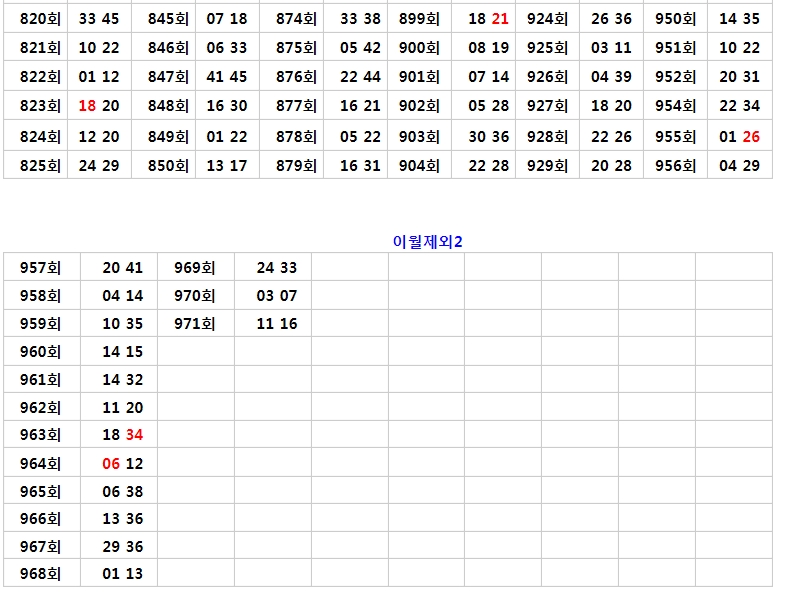Click red number 26 in 955회 row
This screenshot has height=604, width=794.
click(x=751, y=136)
